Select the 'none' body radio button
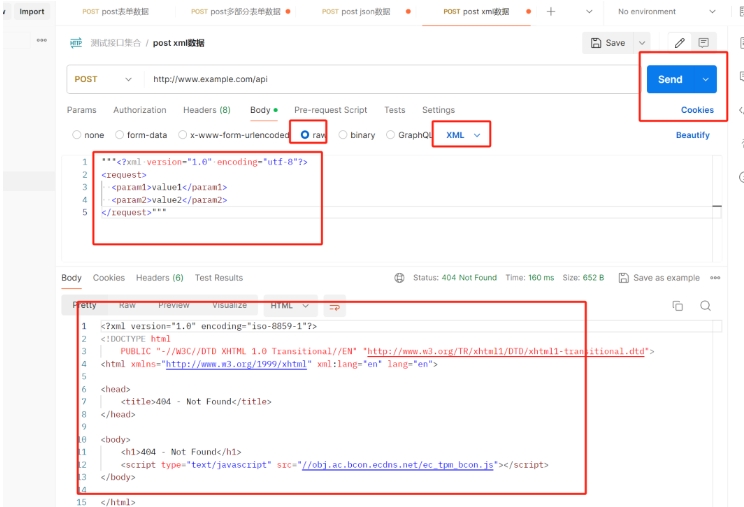 pyautogui.click(x=76, y=135)
